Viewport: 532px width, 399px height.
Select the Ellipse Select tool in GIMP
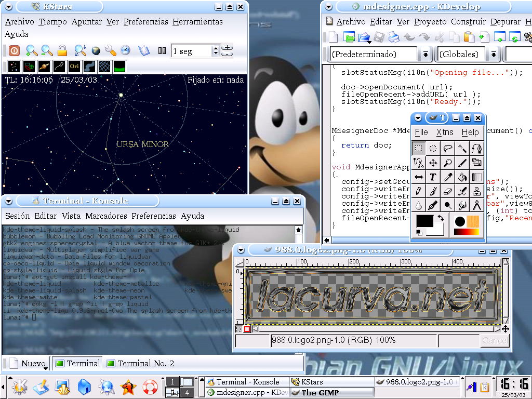click(x=433, y=148)
